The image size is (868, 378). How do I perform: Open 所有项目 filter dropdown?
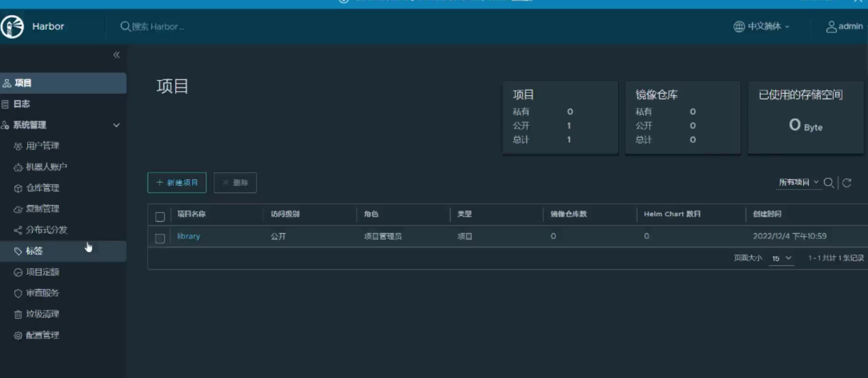click(799, 183)
